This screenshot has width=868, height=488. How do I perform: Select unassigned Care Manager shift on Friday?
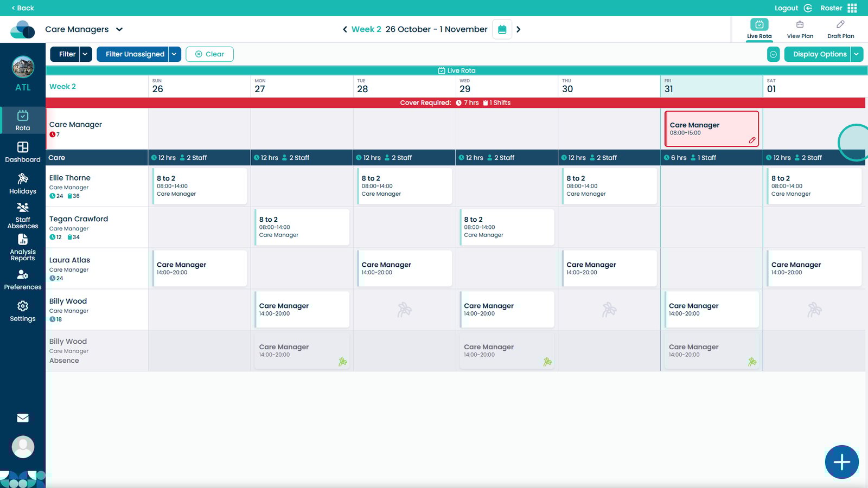711,129
